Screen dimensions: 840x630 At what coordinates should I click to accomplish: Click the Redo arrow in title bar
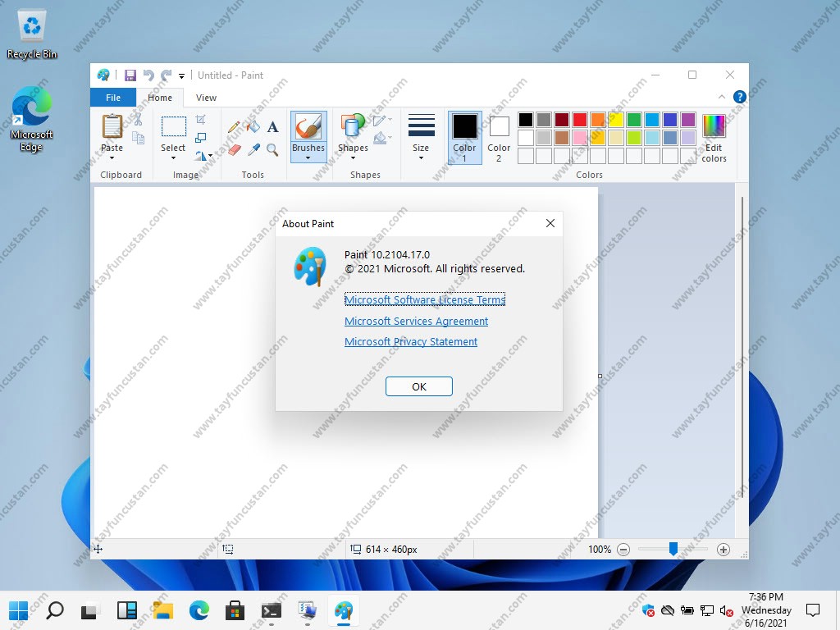pos(167,75)
